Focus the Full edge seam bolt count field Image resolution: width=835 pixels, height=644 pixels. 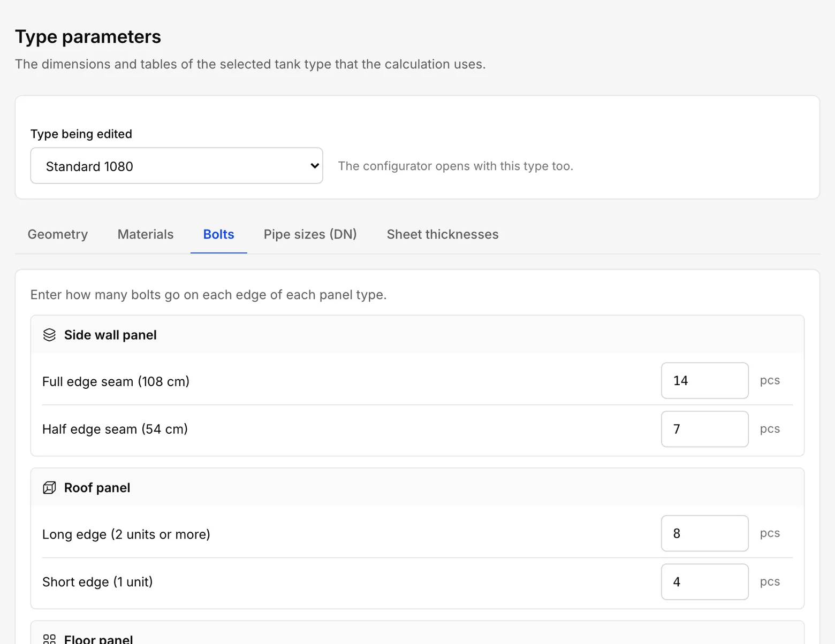[705, 381]
